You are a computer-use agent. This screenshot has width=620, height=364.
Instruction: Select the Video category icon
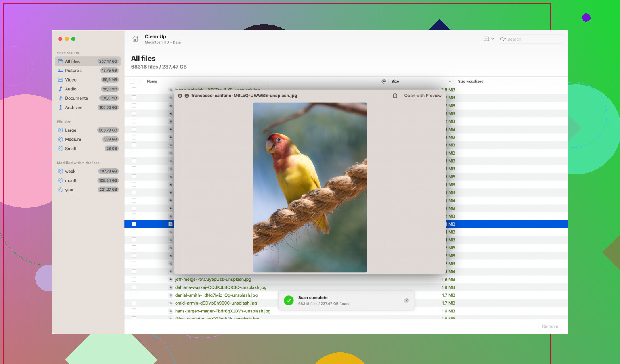61,80
